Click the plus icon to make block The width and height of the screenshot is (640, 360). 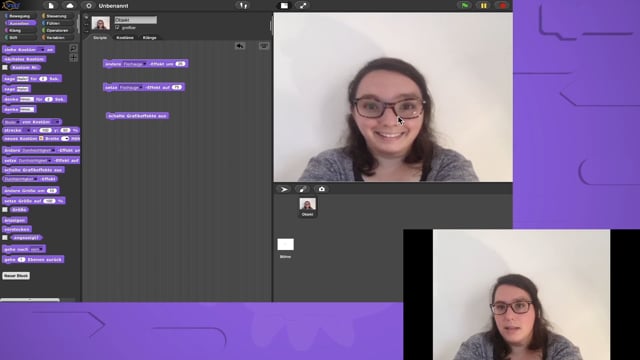(x=73, y=58)
